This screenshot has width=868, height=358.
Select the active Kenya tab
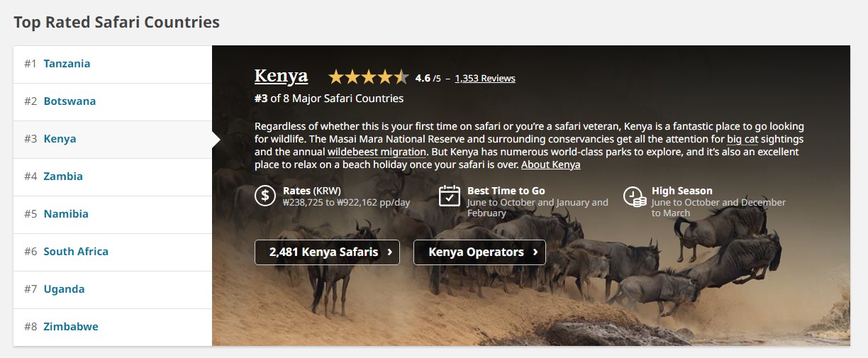pyautogui.click(x=113, y=139)
